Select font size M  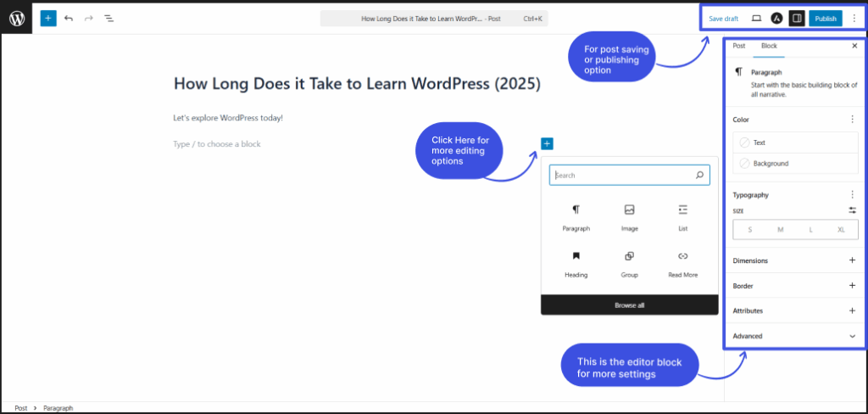(781, 229)
